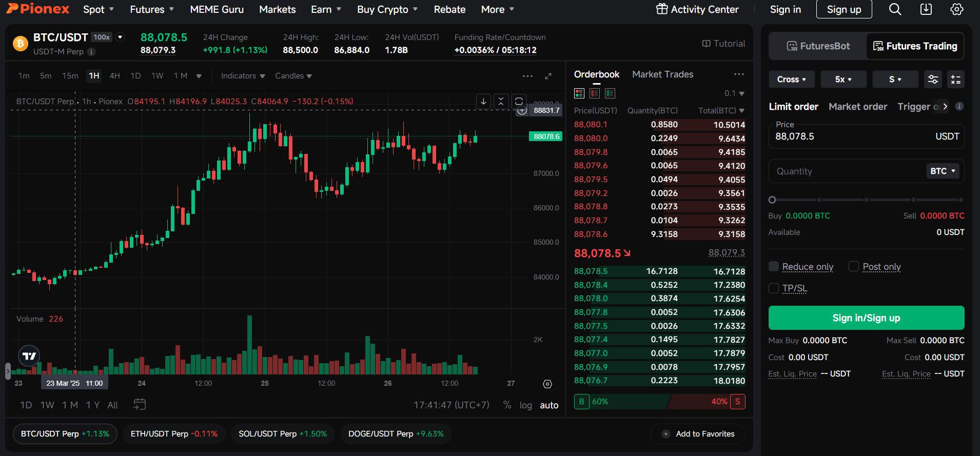
Task: Click the chart reset view icon
Action: pyautogui.click(x=519, y=101)
